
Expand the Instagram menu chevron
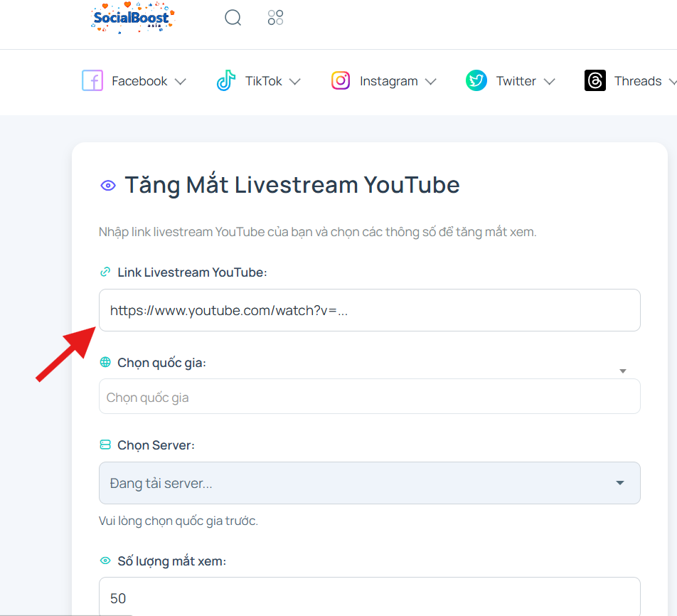(430, 81)
